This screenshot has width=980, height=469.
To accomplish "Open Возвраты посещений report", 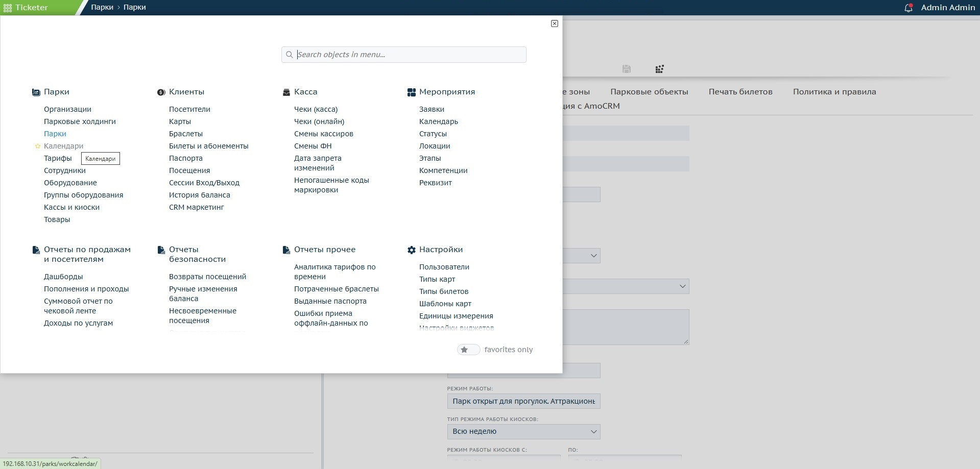I will point(207,277).
